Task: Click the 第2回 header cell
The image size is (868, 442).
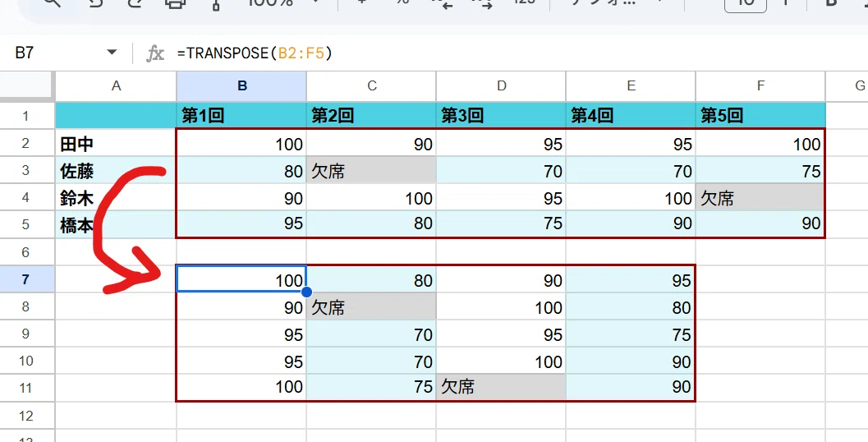Action: tap(371, 116)
